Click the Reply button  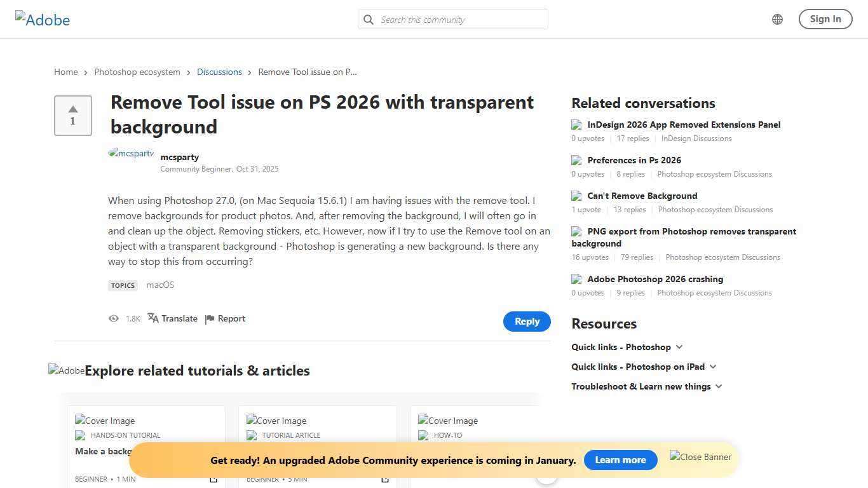pyautogui.click(x=527, y=321)
